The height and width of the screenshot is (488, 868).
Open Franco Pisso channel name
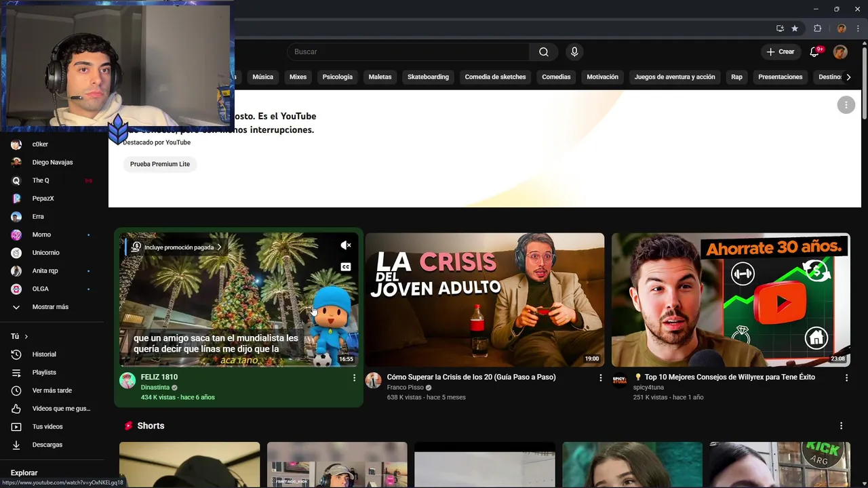click(x=406, y=388)
